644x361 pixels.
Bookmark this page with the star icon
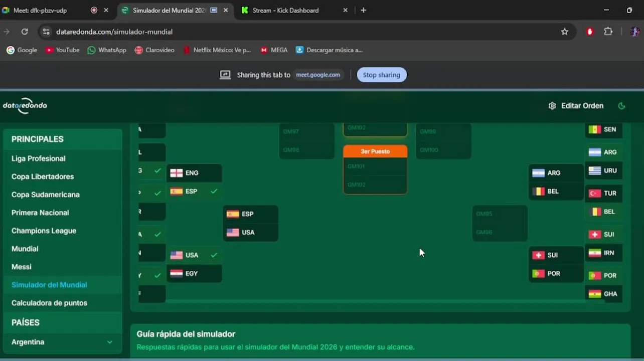point(565,32)
